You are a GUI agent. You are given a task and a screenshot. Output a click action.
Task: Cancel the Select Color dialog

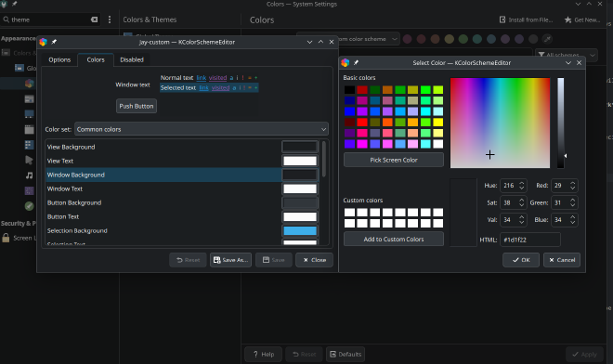(x=562, y=260)
